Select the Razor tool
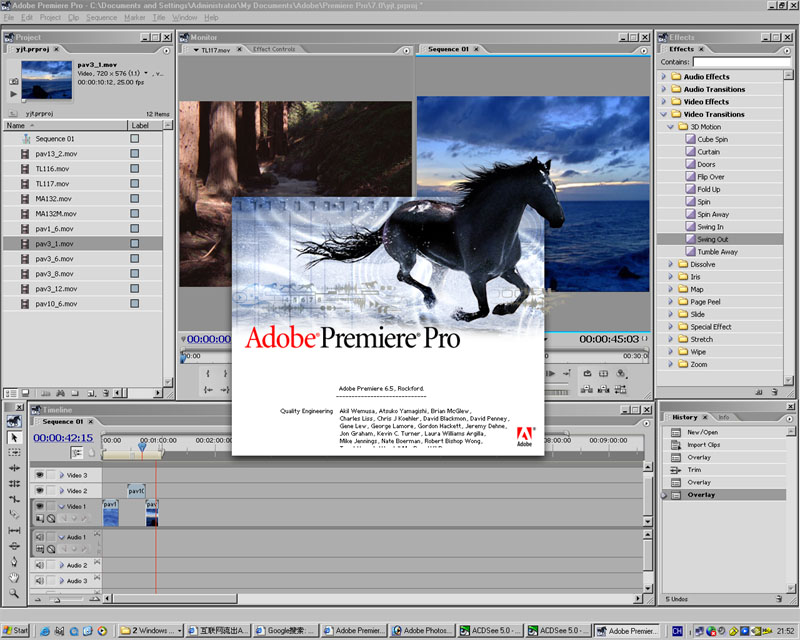 [x=14, y=514]
